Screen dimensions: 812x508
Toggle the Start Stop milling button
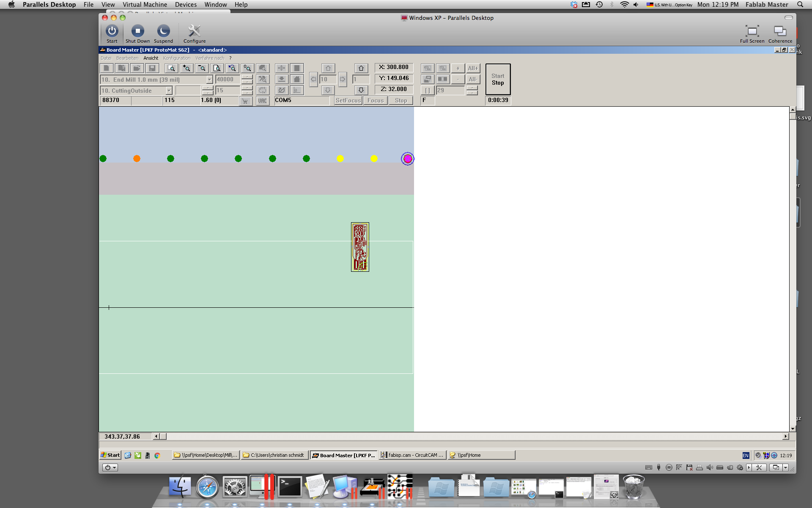(498, 79)
